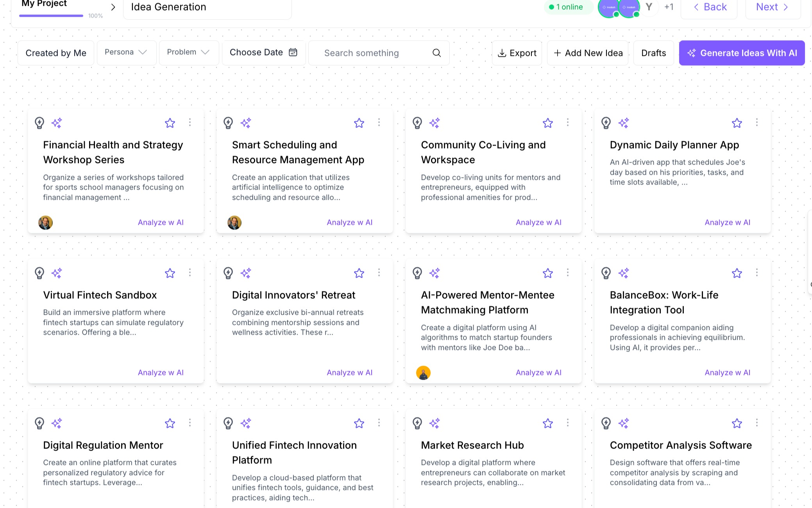Image resolution: width=812 pixels, height=508 pixels.
Task: Select the Created by Me filter
Action: click(56, 53)
